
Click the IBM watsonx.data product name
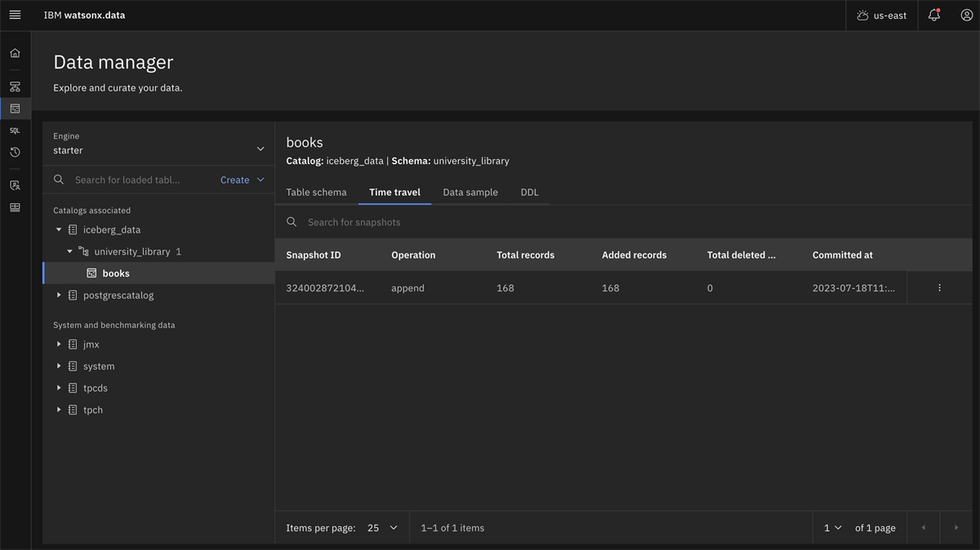(85, 16)
